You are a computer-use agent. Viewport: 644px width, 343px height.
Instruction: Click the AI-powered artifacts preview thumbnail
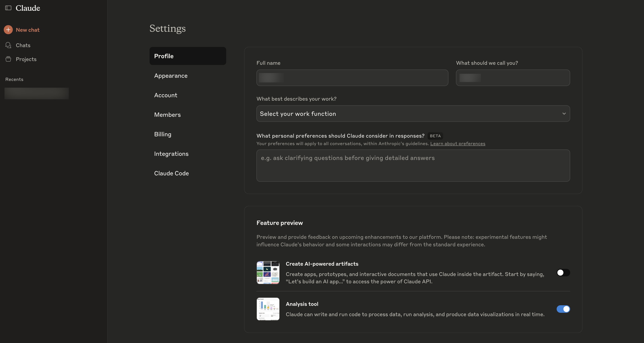coord(268,273)
